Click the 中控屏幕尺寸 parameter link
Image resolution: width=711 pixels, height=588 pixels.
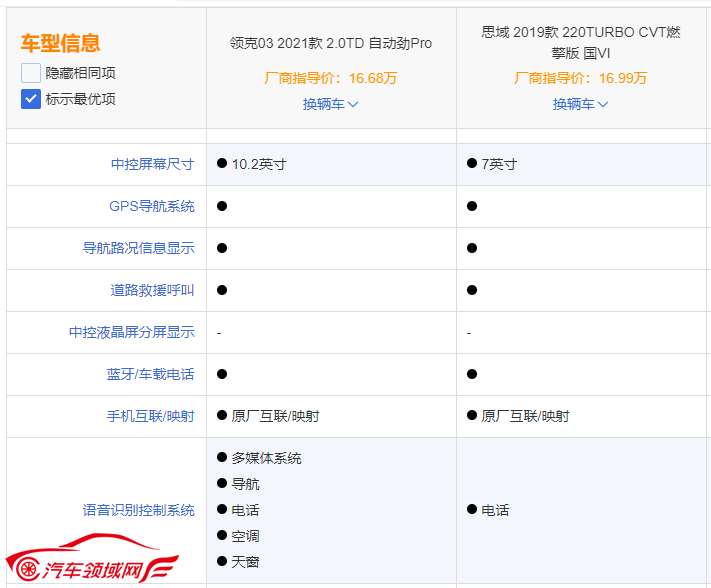[152, 164]
